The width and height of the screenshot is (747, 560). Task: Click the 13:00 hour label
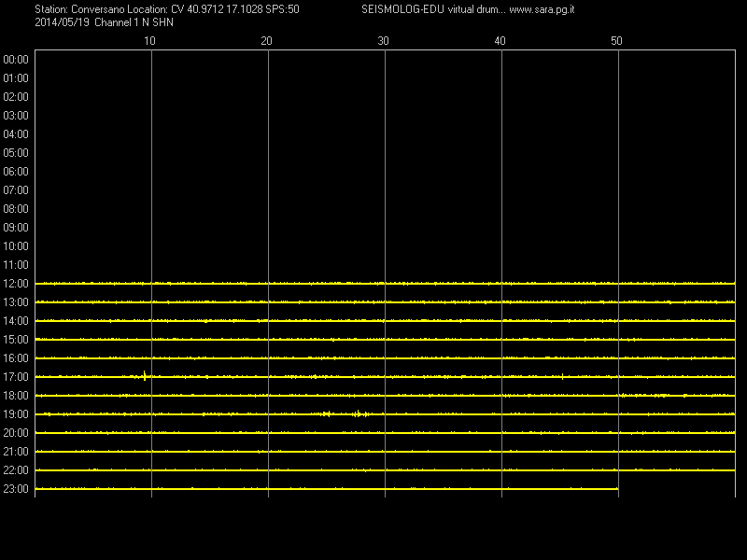(16, 301)
